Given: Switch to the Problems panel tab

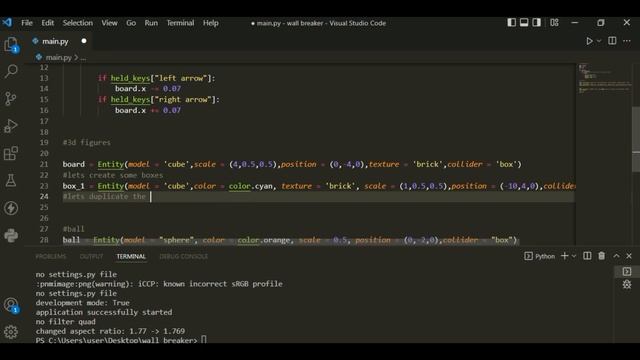Looking at the screenshot, I should pyautogui.click(x=51, y=256).
